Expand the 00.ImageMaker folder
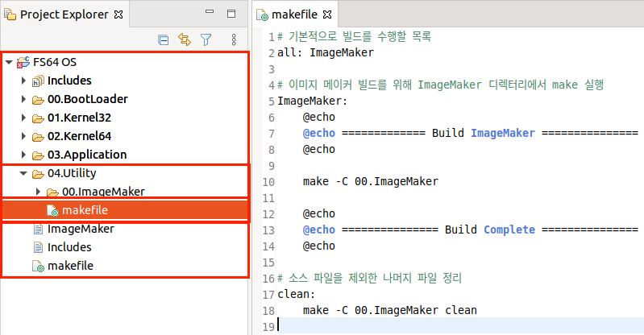Screen dimensions: 644x335 38,192
